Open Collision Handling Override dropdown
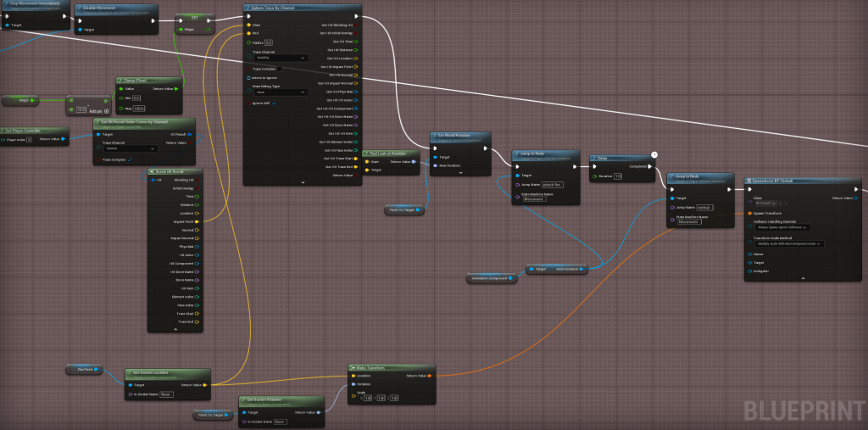868x430 pixels. point(780,227)
